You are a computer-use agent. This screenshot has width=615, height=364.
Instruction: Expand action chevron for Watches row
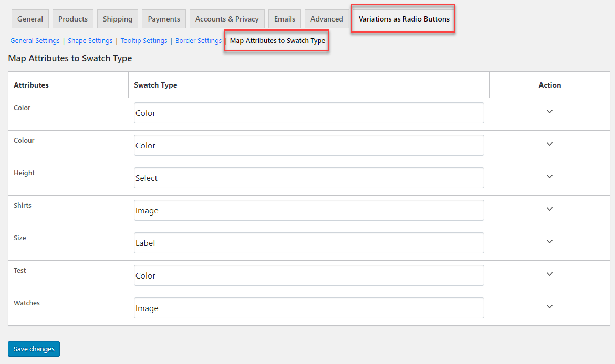[549, 306]
